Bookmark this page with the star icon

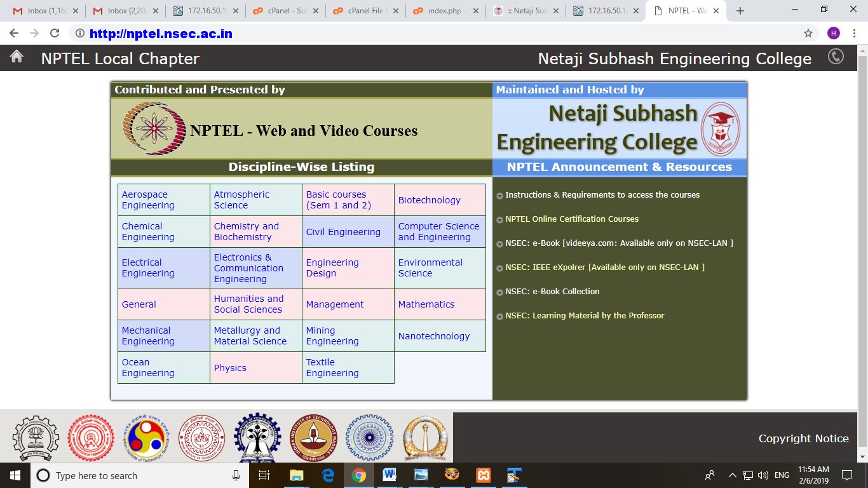tap(808, 34)
